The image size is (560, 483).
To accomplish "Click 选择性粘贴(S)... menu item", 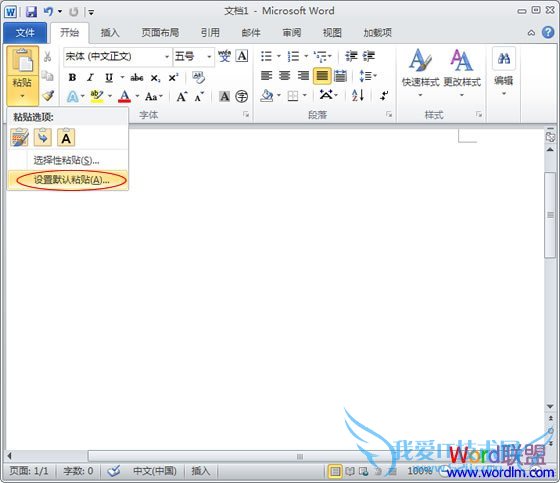I will tap(68, 160).
